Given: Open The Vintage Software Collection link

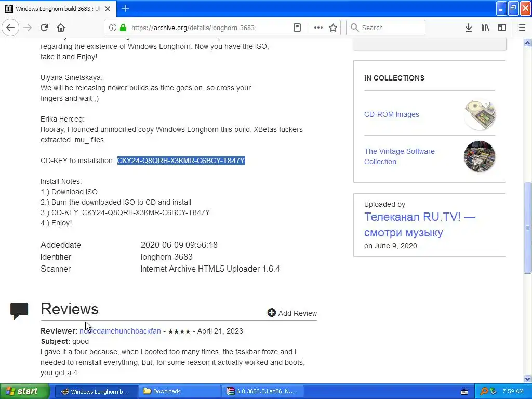Looking at the screenshot, I should 400,156.
